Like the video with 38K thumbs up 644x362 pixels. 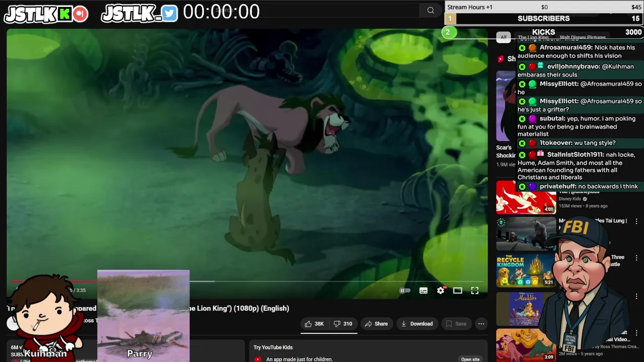point(314,324)
